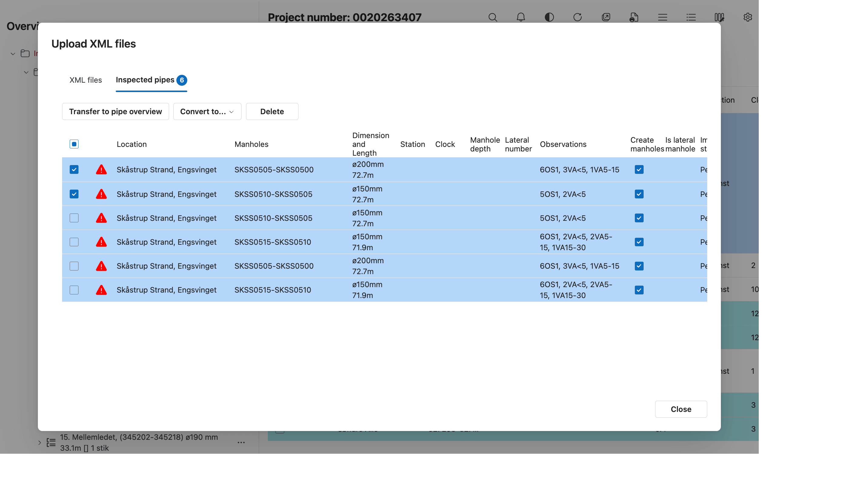The height and width of the screenshot is (504, 843).
Task: Open the hamburger menu icon
Action: tap(663, 17)
